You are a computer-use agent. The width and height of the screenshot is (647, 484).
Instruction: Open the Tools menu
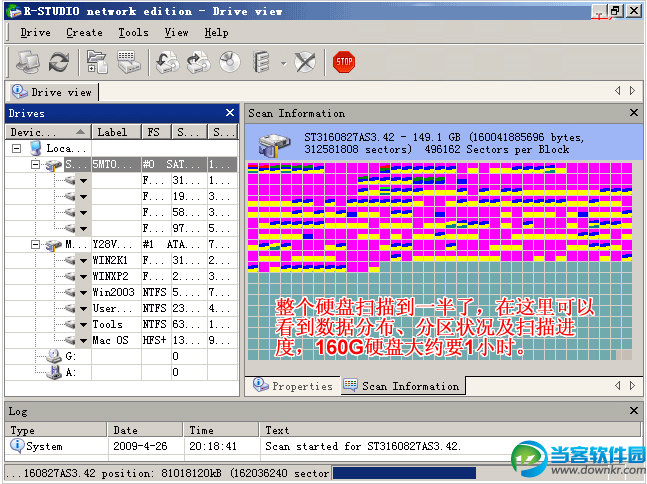pos(133,32)
